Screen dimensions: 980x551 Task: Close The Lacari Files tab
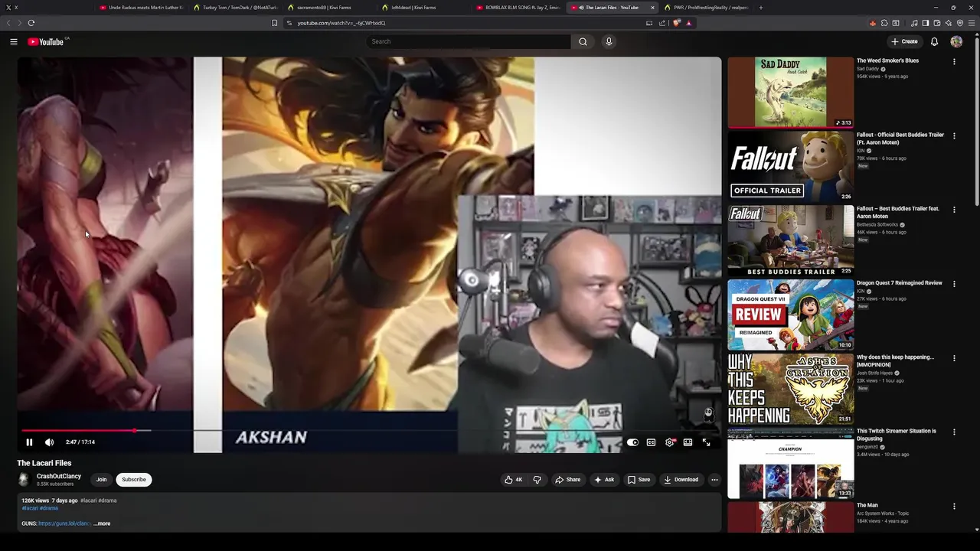652,8
